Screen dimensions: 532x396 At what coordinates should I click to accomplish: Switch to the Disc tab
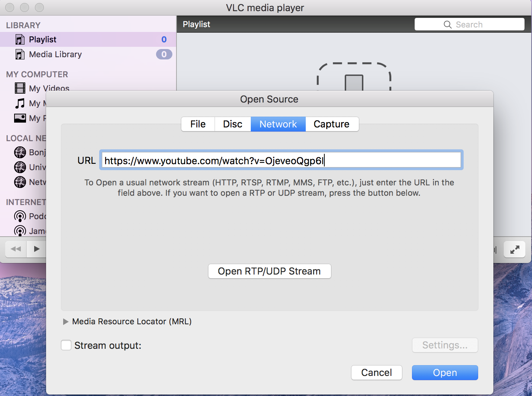pos(233,124)
